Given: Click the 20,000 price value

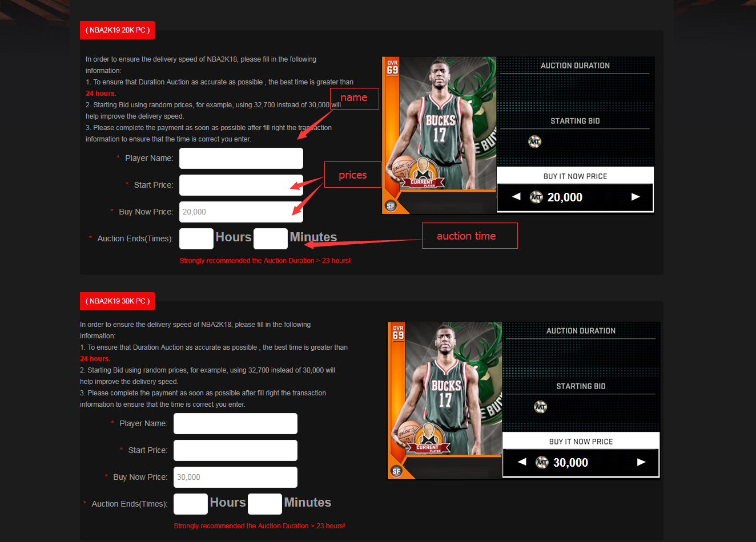Looking at the screenshot, I should (x=565, y=197).
